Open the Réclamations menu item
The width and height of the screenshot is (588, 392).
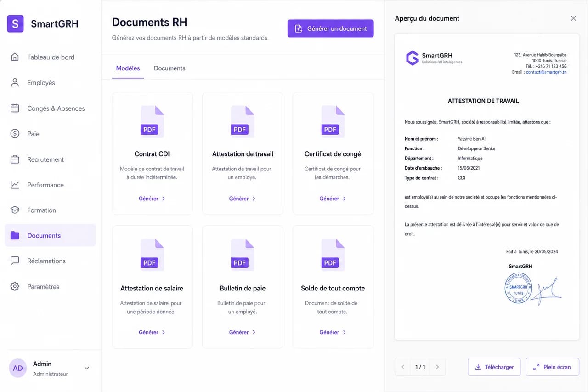(x=50, y=261)
